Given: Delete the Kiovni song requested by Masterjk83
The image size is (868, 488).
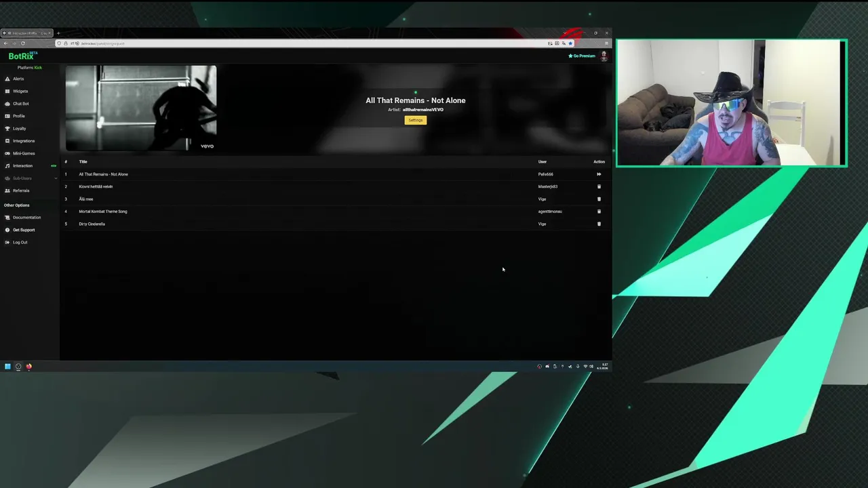Looking at the screenshot, I should point(599,186).
